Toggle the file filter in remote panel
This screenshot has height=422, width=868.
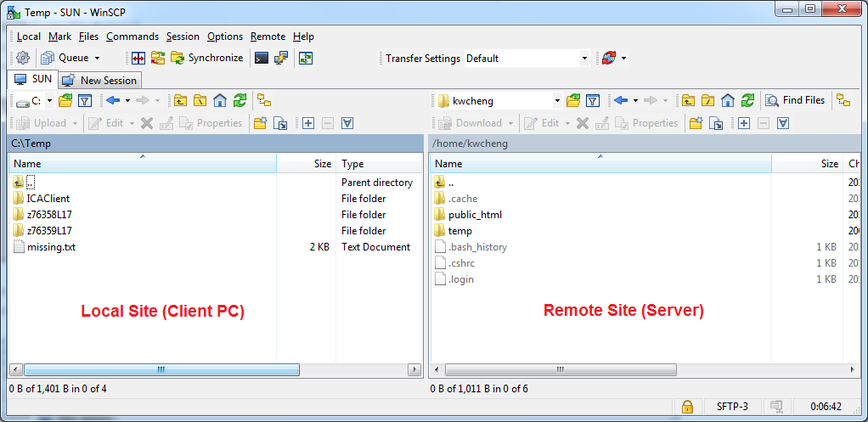point(594,100)
